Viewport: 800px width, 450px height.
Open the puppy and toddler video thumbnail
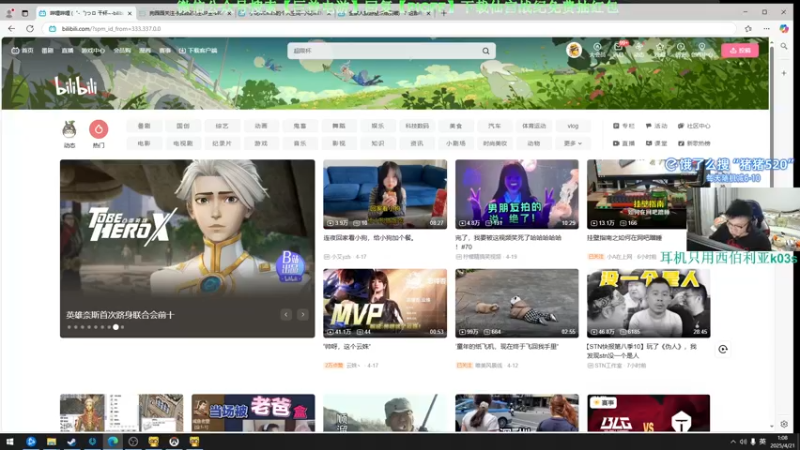tap(517, 303)
